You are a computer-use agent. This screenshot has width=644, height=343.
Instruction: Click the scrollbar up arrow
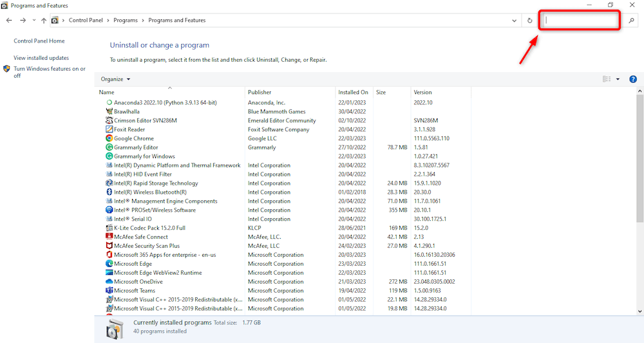(x=639, y=91)
